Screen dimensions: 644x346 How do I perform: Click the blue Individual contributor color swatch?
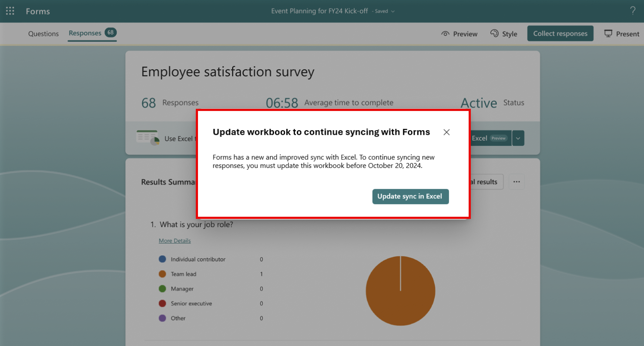click(x=161, y=259)
